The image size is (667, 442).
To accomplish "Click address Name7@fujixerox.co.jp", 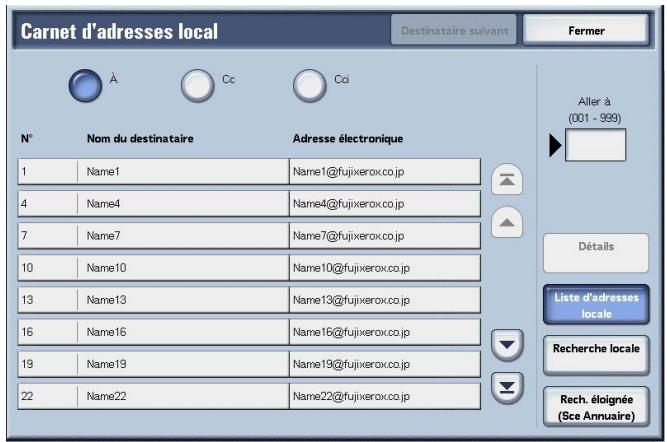I will tap(385, 236).
